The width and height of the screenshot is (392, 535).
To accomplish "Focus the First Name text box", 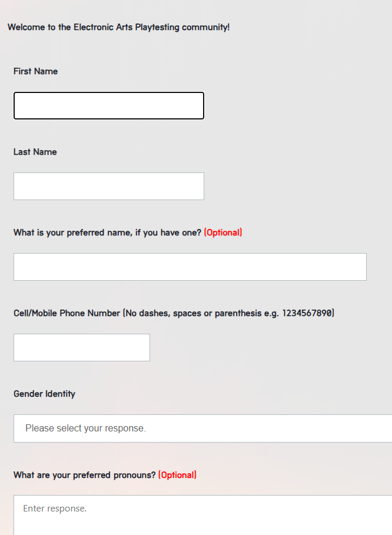I will tap(109, 105).
